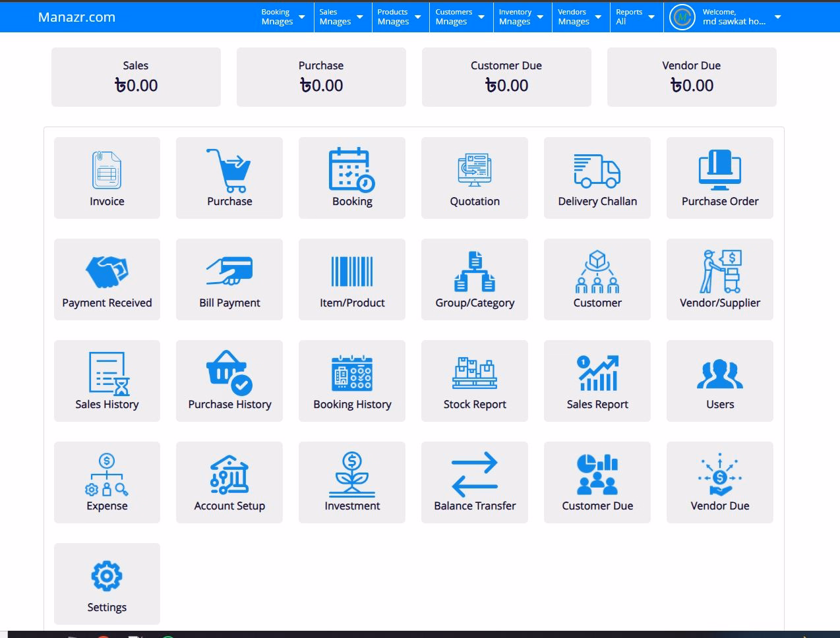Click the Manazr.com home link
This screenshot has width=840, height=638.
(76, 16)
